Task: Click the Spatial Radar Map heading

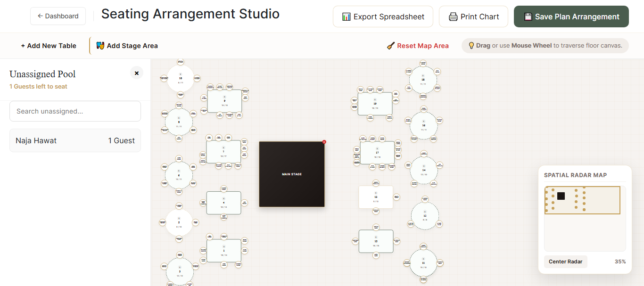Action: pos(575,175)
